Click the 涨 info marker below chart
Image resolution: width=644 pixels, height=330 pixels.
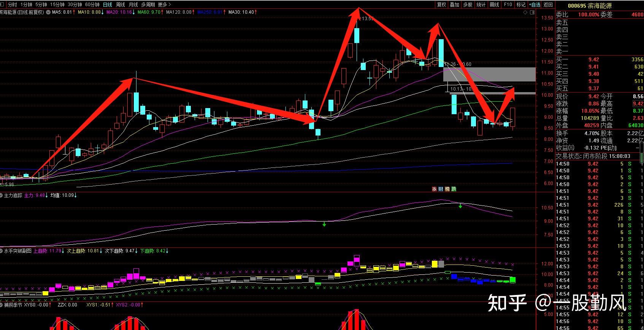pyautogui.click(x=434, y=189)
